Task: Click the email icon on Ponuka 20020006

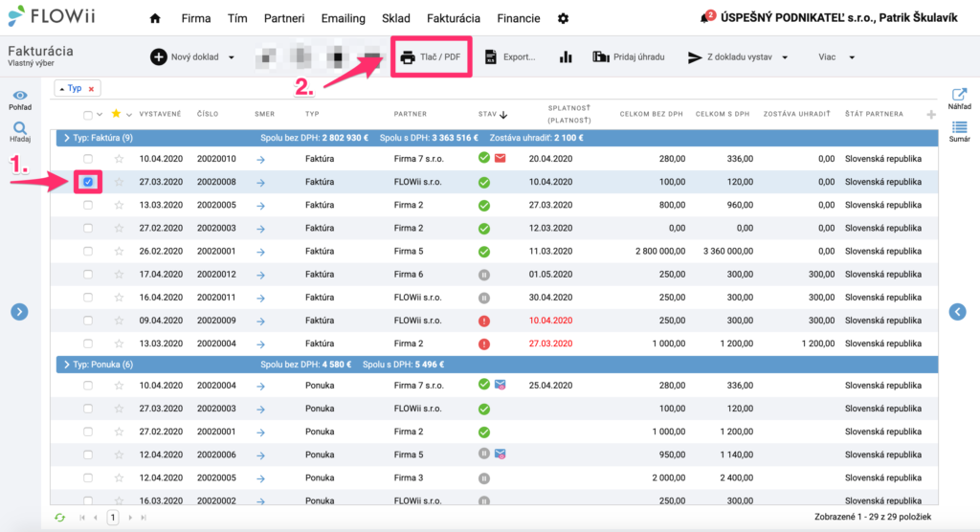Action: tap(500, 454)
